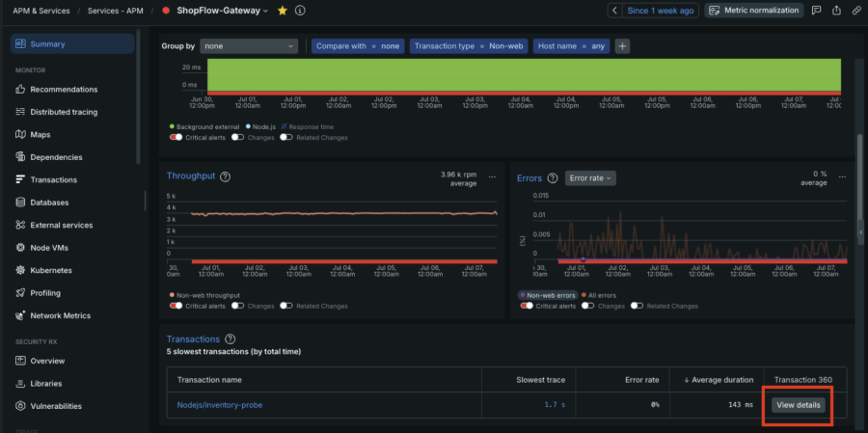The width and height of the screenshot is (868, 433).
Task: Click the Databases sidebar icon
Action: click(x=20, y=203)
